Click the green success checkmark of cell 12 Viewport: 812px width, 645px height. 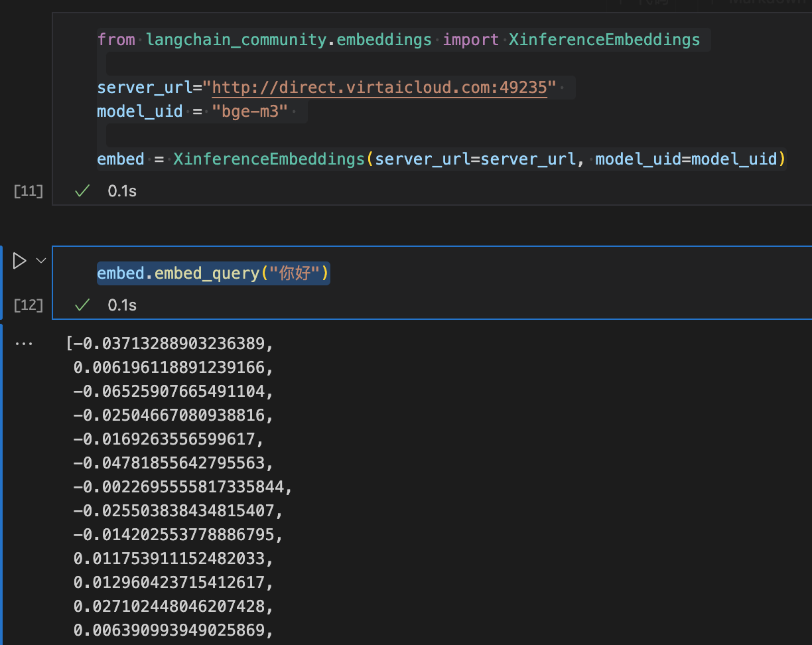click(x=81, y=305)
